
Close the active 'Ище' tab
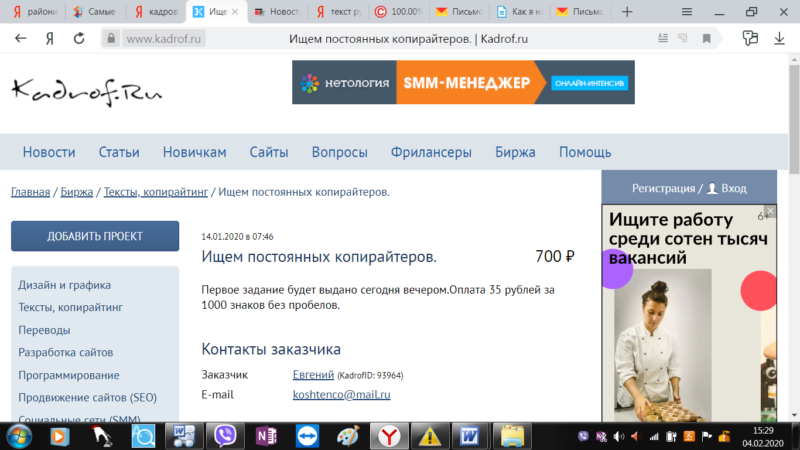coord(235,12)
